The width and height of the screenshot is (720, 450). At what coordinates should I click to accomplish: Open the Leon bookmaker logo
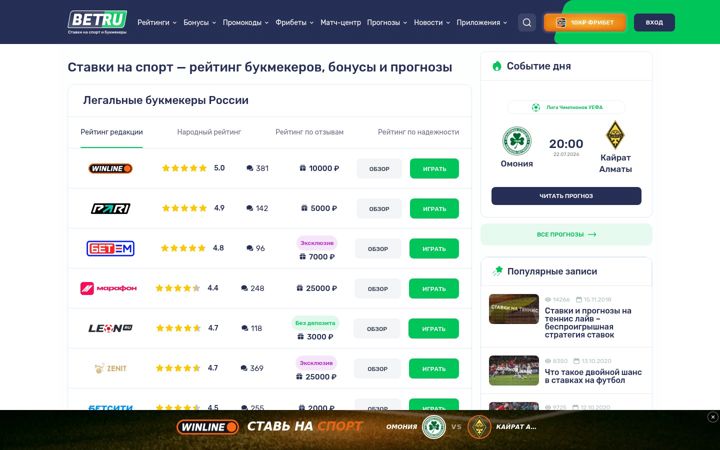point(110,328)
